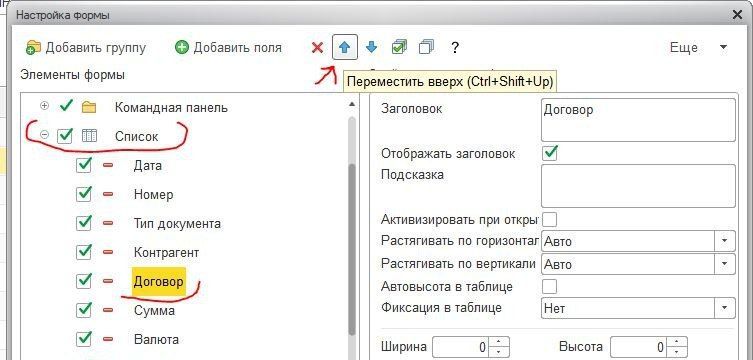Screen dimensions: 753x360
Task: Select the Тип документа field row
Action: click(177, 223)
